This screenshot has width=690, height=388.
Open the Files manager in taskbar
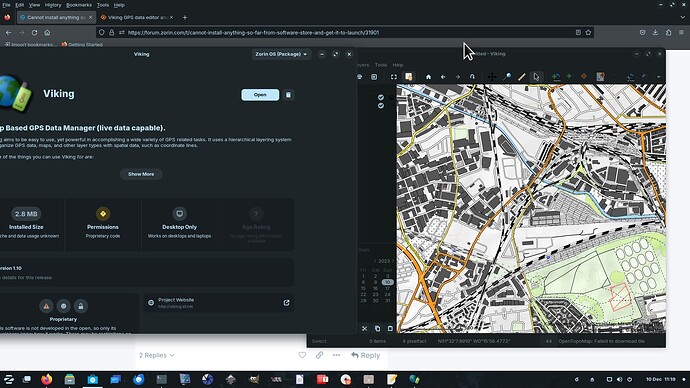pos(70,379)
